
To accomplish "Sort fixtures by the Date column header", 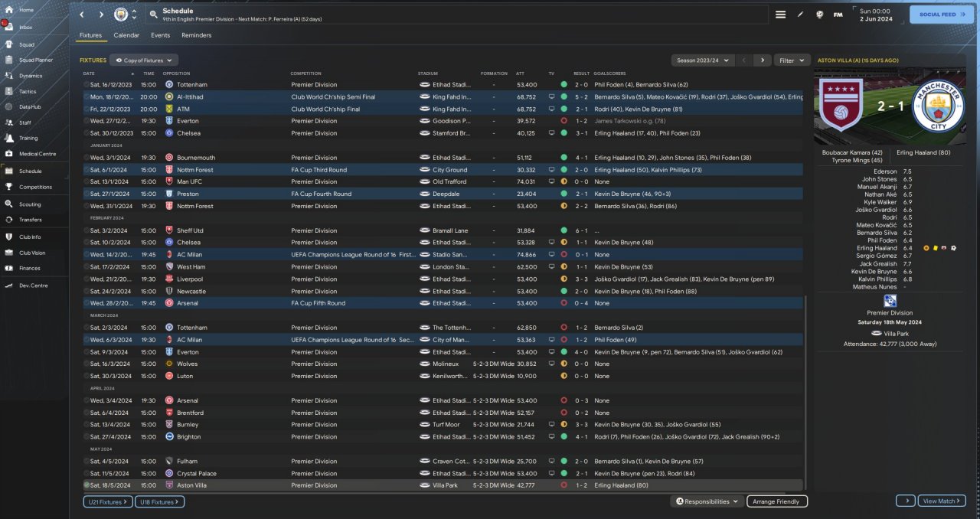I will tap(89, 73).
